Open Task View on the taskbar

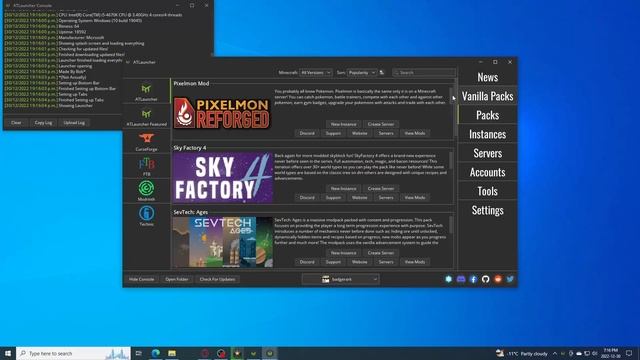click(139, 353)
